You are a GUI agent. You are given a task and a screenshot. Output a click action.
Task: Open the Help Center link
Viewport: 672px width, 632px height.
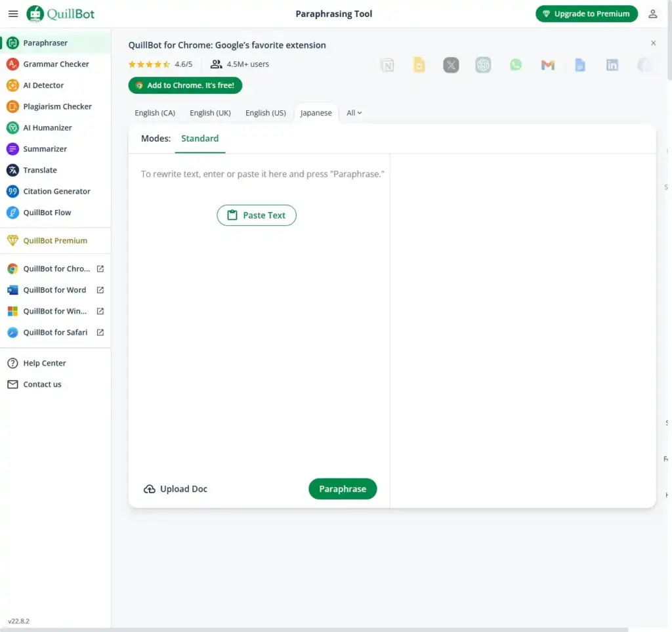click(45, 364)
